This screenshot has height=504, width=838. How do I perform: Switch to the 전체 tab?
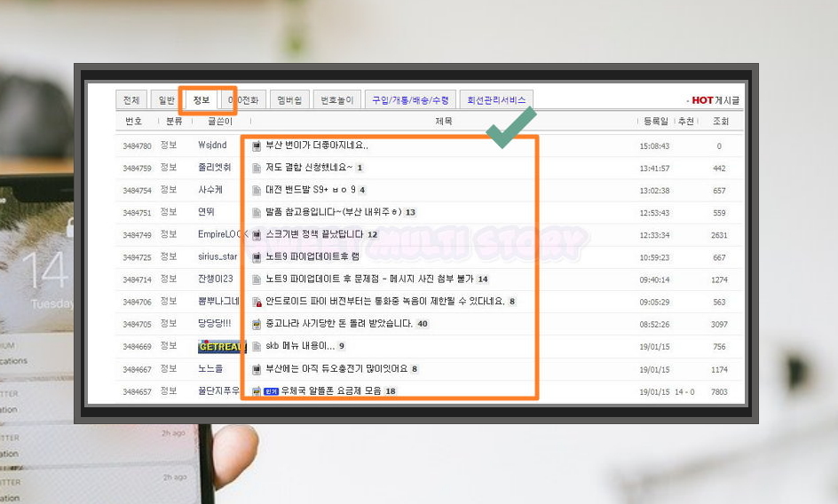click(131, 100)
